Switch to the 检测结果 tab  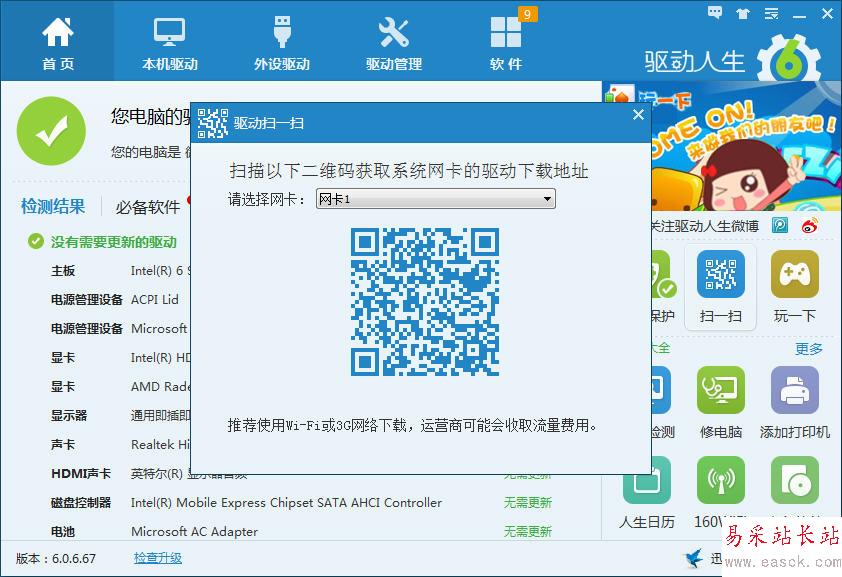[x=53, y=207]
